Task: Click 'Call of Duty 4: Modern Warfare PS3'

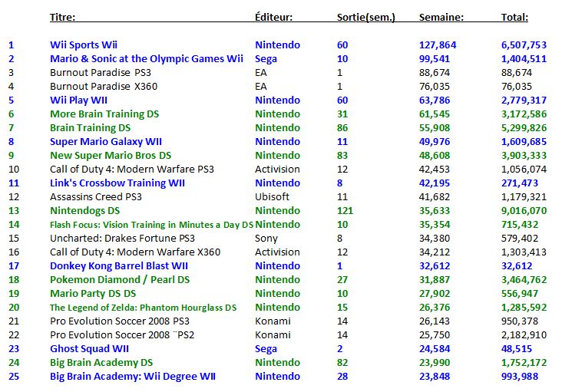Action: (x=132, y=170)
